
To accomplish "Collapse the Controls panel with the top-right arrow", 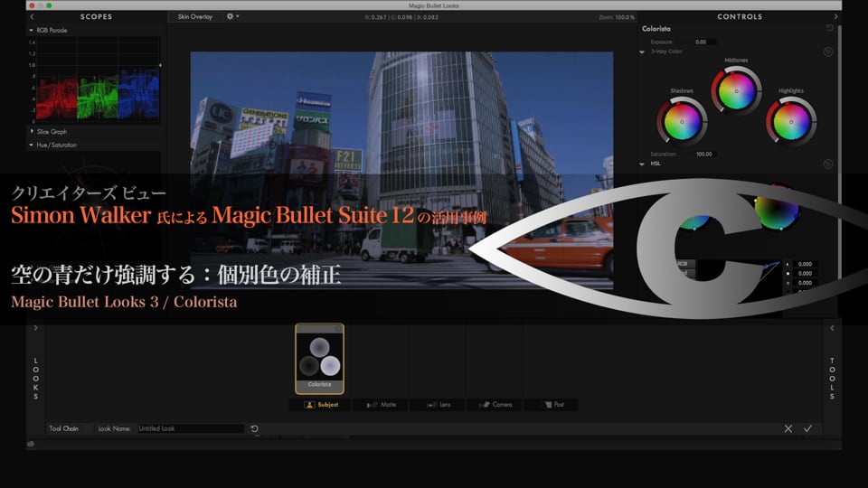I will point(835,16).
